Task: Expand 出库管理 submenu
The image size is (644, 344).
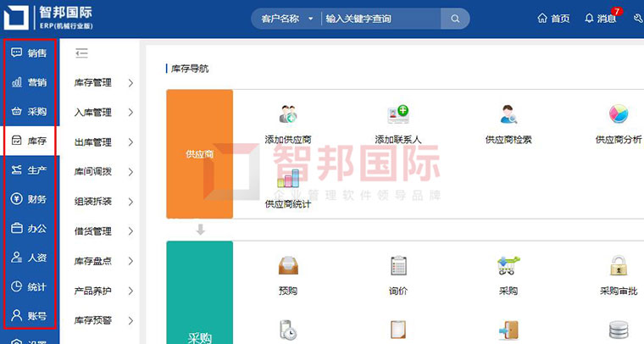Action: pyautogui.click(x=103, y=142)
